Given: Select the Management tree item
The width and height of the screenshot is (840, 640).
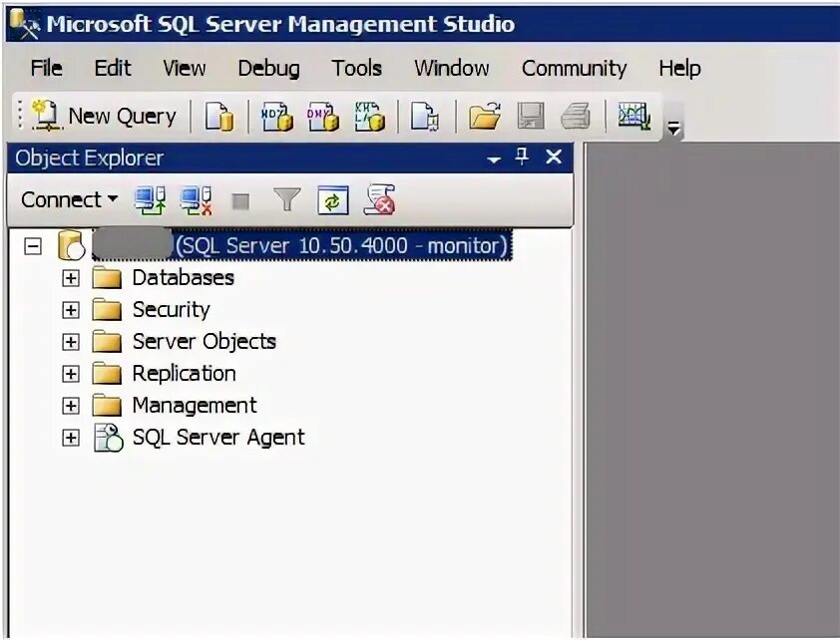Looking at the screenshot, I should tap(195, 406).
